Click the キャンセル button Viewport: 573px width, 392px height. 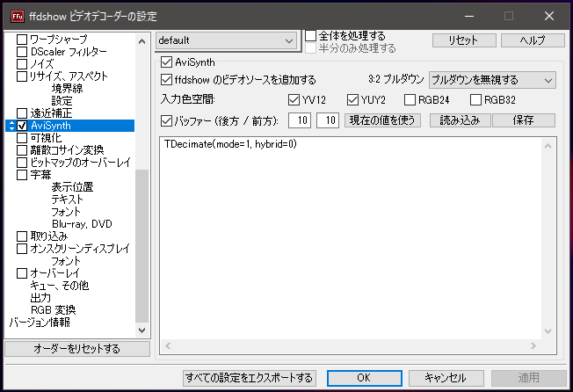(446, 378)
